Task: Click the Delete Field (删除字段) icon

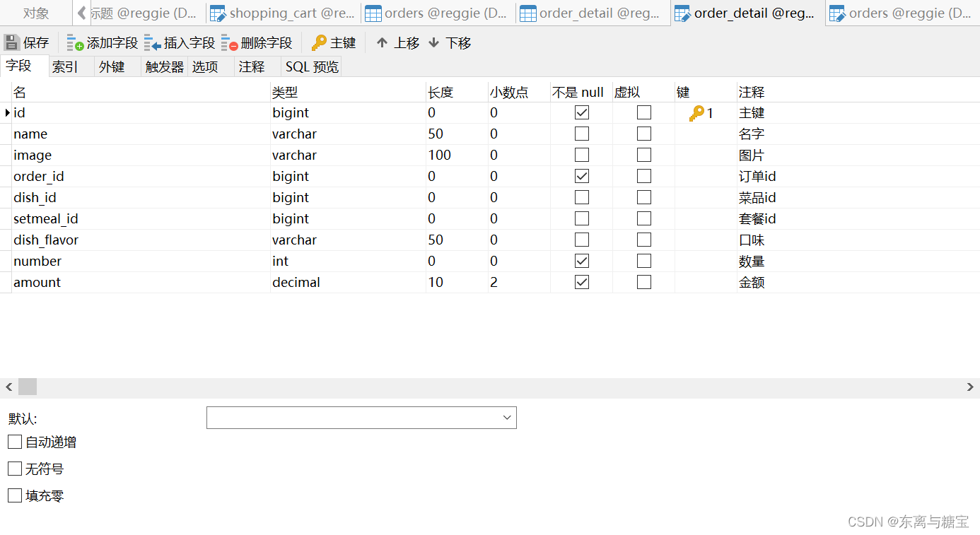Action: (229, 43)
